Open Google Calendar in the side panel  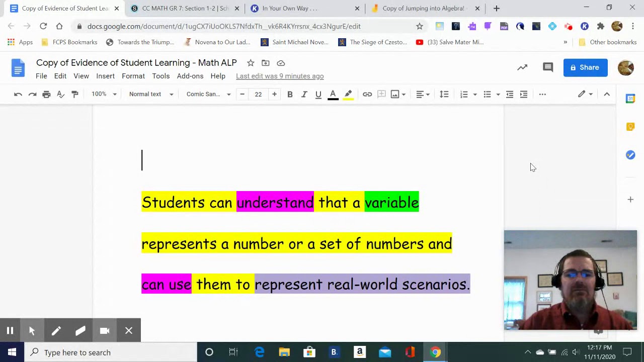[630, 99]
